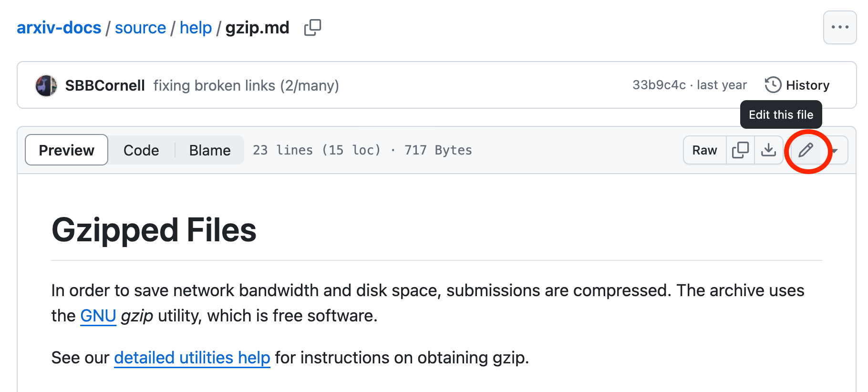Open the detailed utilities help link
This screenshot has height=392, width=868.
(191, 358)
